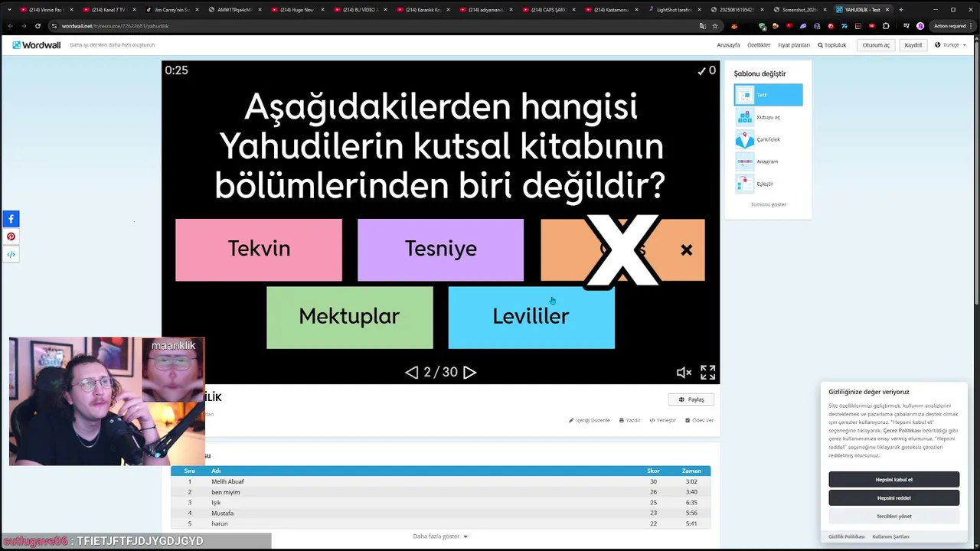Open the embed code share icon
Viewport: 980px width, 551px height.
[x=11, y=254]
